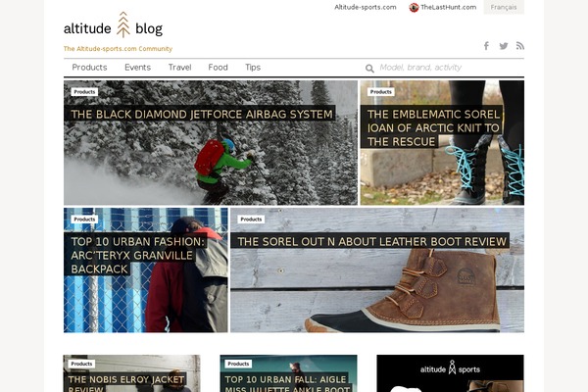Open the Twitter social icon
The height and width of the screenshot is (392, 588).
point(504,46)
